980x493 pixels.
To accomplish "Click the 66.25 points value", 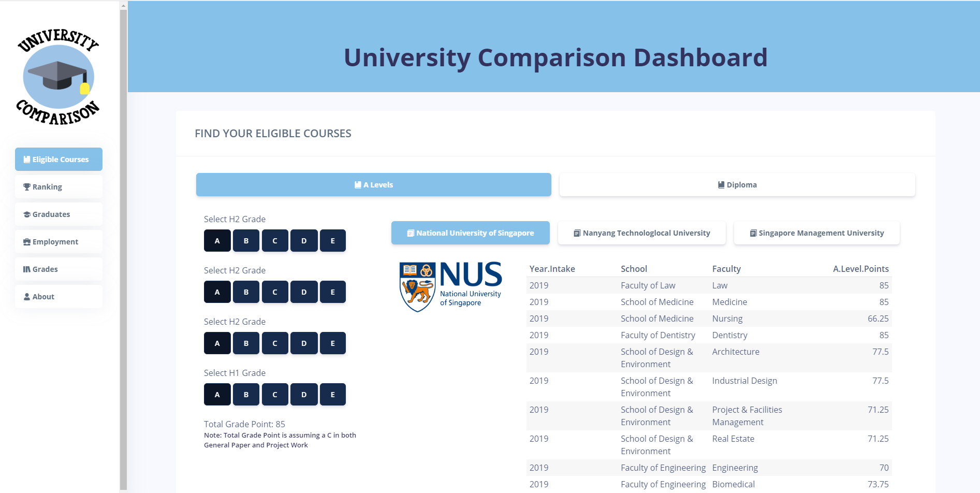I will [x=878, y=318].
